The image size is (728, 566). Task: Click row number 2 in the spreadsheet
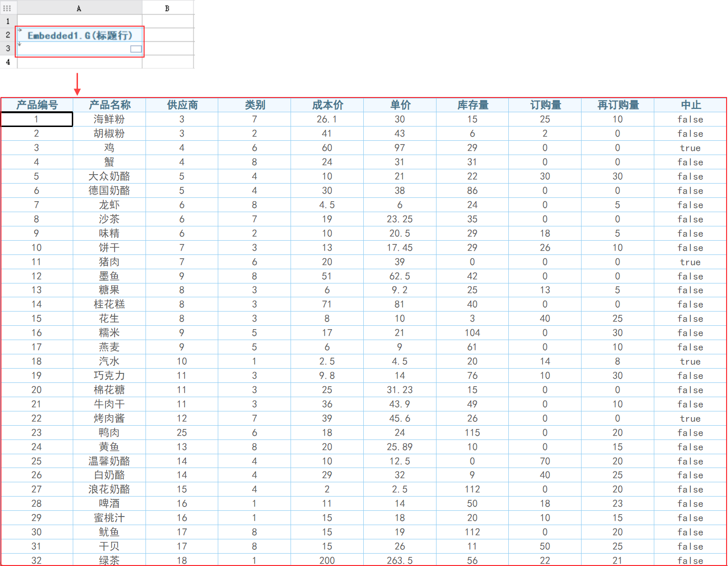pyautogui.click(x=8, y=35)
